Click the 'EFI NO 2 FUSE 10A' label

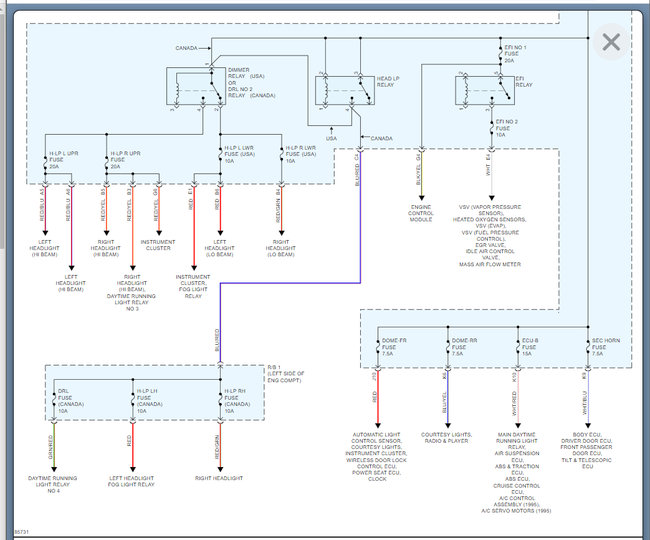tap(507, 128)
